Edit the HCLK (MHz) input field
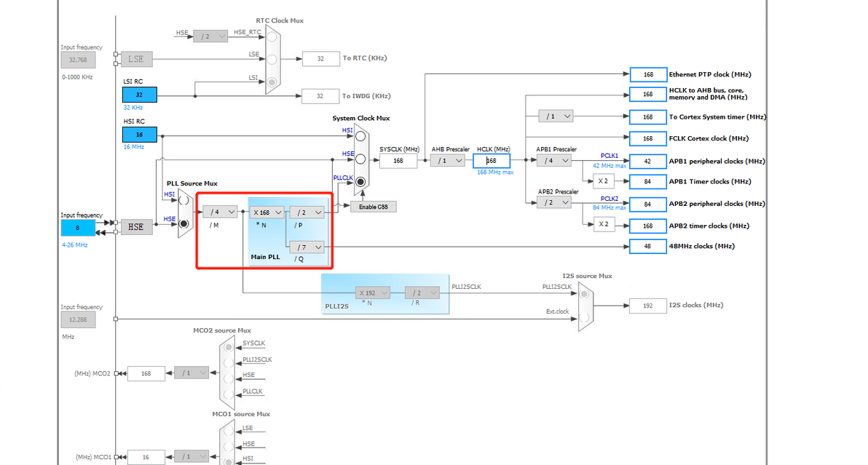868x465 pixels. point(492,160)
